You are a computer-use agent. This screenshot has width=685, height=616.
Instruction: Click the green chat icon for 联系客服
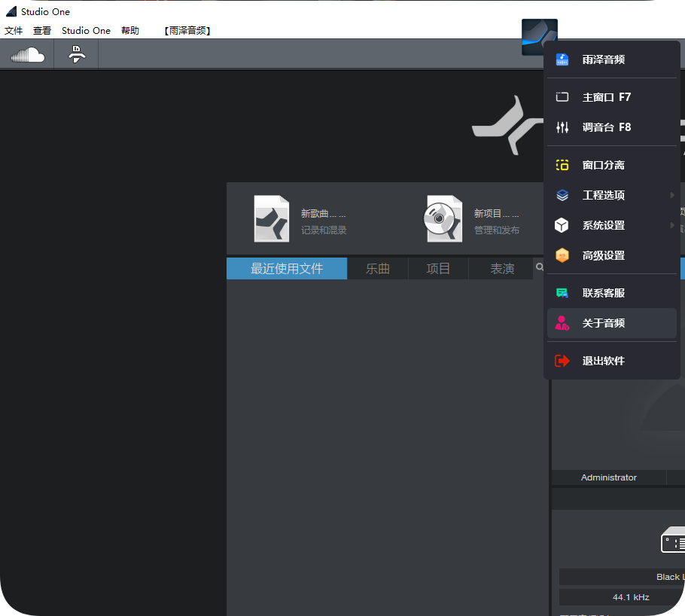(562, 293)
